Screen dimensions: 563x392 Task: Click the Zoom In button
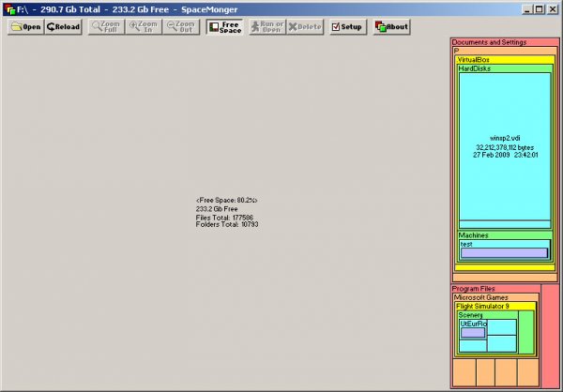pyautogui.click(x=144, y=27)
